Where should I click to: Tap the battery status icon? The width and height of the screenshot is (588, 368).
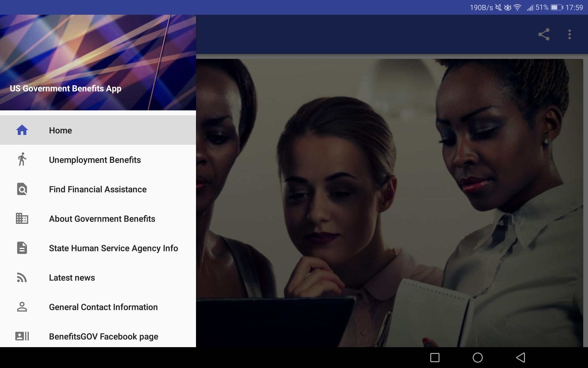click(x=557, y=7)
